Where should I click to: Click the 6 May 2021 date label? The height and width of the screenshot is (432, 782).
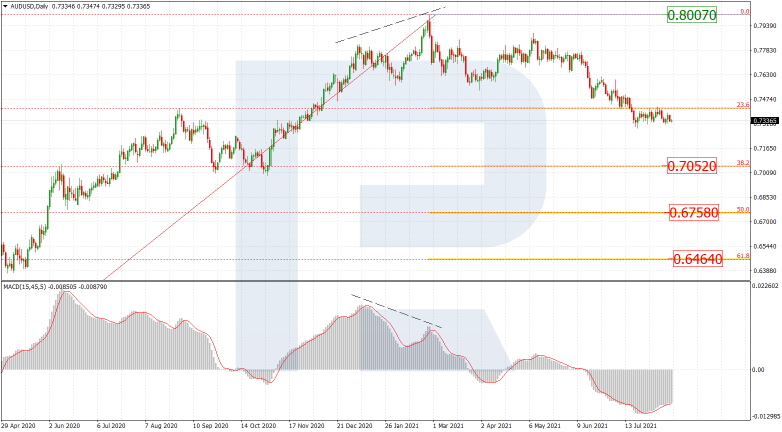[544, 427]
